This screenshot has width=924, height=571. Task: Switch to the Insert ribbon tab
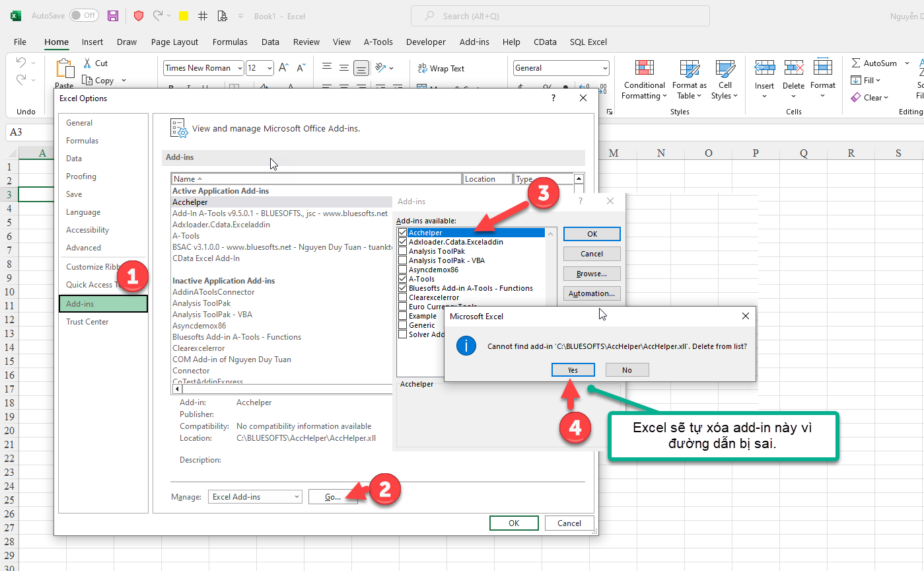click(x=92, y=42)
